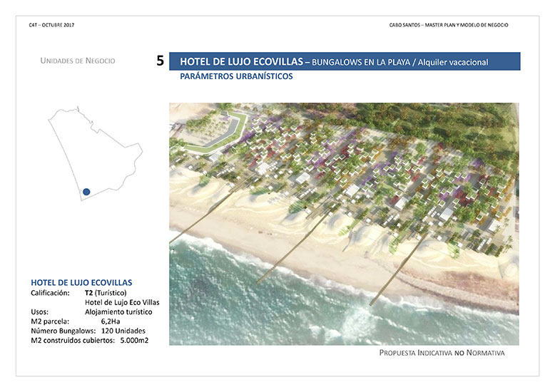Select the section number 5
The image size is (555, 392).
point(160,62)
